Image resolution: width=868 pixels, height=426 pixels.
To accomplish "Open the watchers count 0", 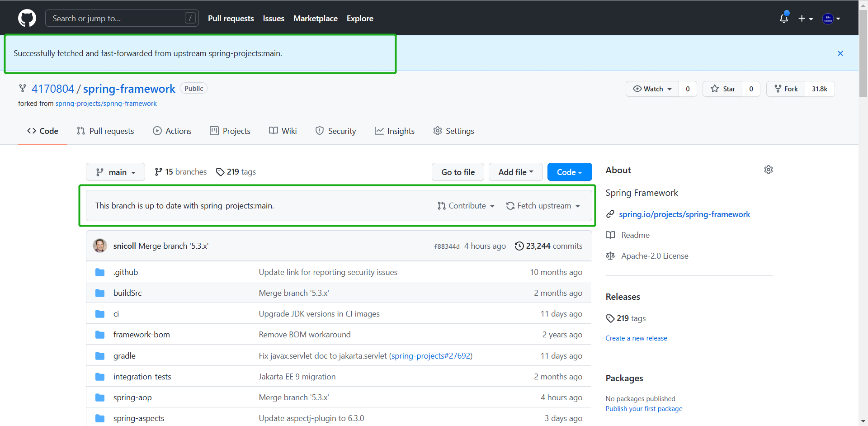I will (688, 89).
